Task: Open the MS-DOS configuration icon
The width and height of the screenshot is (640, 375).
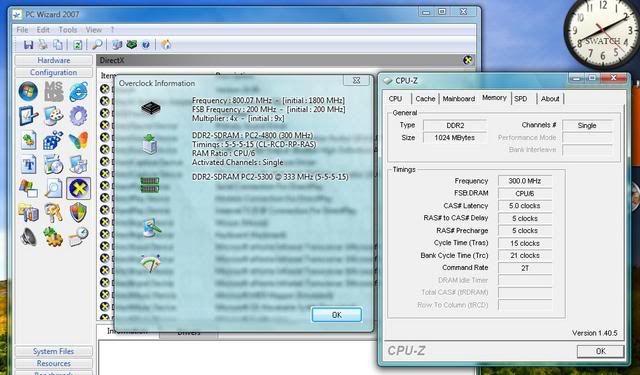Action: [x=53, y=91]
